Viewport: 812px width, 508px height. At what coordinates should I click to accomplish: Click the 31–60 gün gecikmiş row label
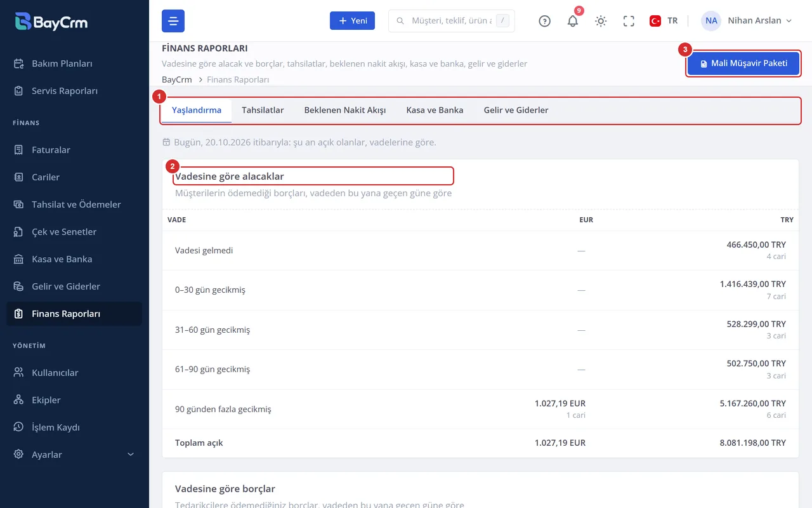(213, 330)
